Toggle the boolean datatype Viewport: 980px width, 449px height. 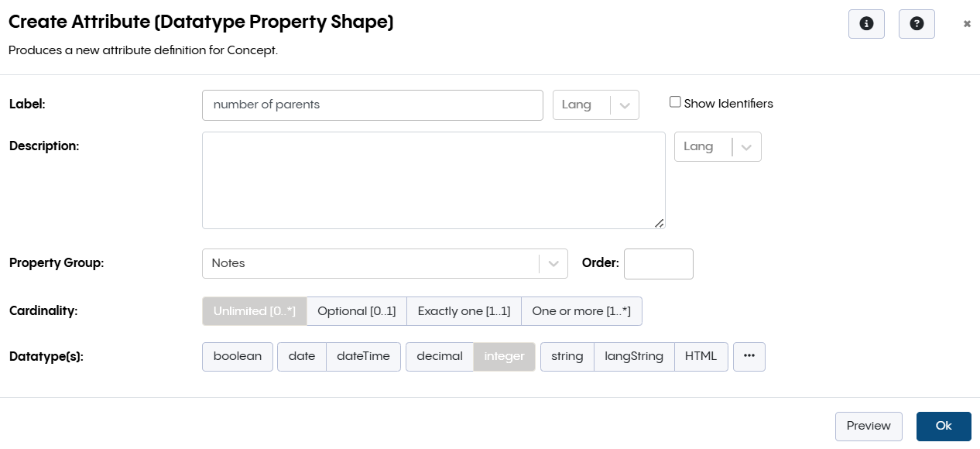[237, 356]
